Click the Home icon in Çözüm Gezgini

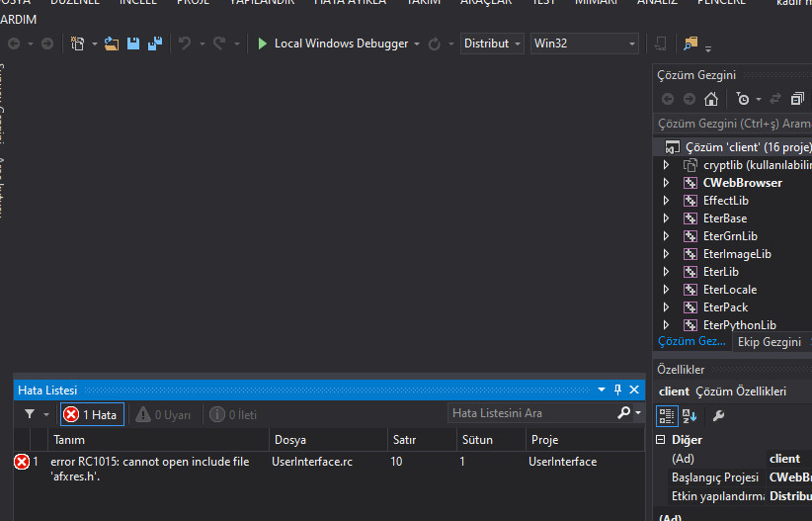(x=711, y=99)
